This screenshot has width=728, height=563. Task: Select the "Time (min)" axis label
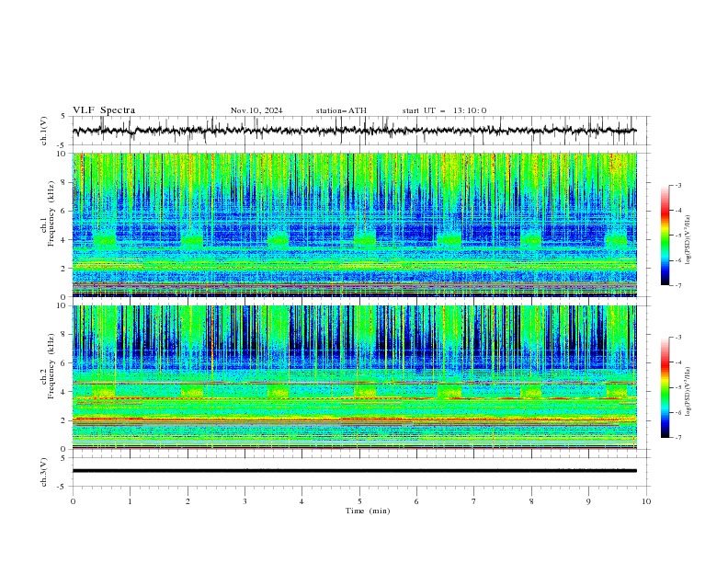[x=368, y=511]
